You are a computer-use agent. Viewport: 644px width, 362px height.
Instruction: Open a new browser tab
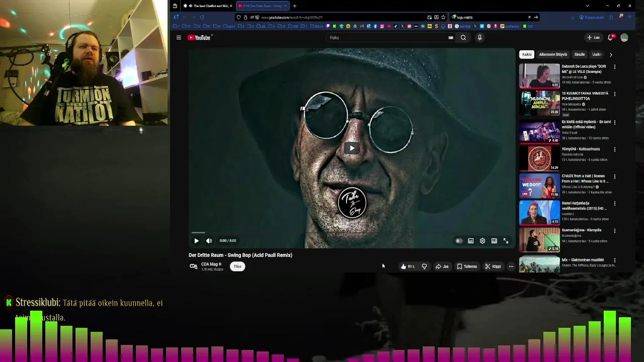pyautogui.click(x=295, y=6)
